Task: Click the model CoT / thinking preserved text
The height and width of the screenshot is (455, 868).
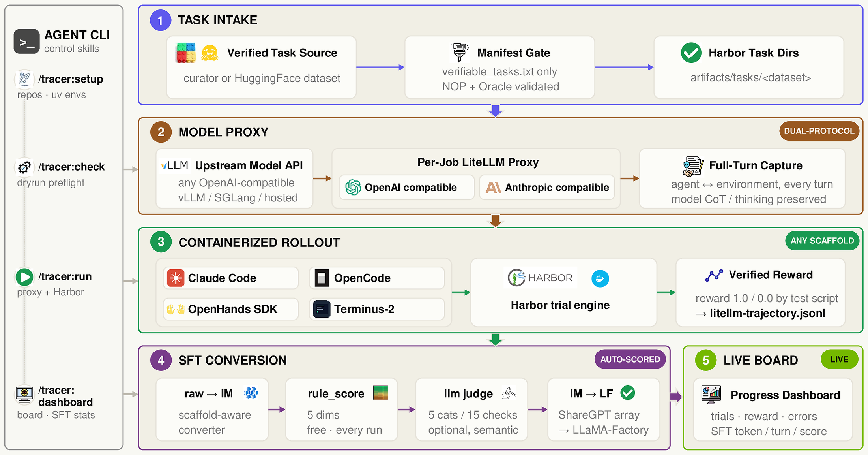Action: click(x=748, y=199)
